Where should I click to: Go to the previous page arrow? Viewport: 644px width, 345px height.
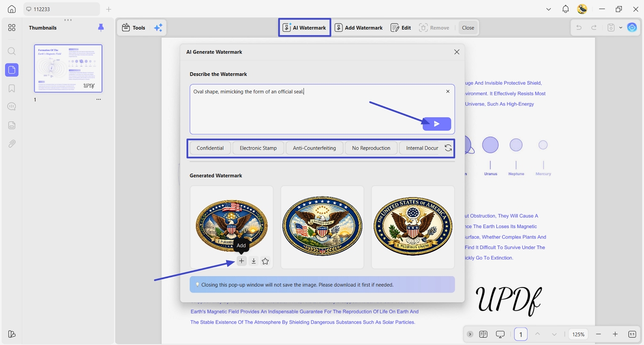tap(537, 334)
